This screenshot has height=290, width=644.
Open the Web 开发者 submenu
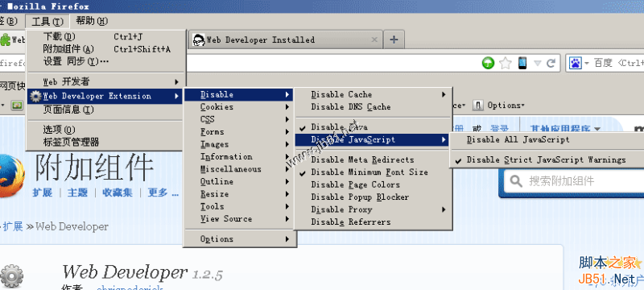pyautogui.click(x=105, y=81)
